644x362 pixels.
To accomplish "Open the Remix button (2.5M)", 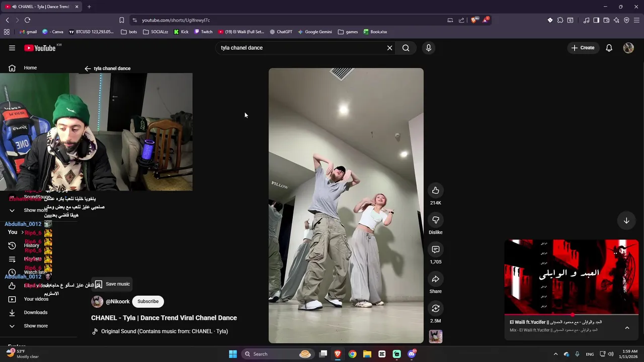I will pyautogui.click(x=436, y=308).
